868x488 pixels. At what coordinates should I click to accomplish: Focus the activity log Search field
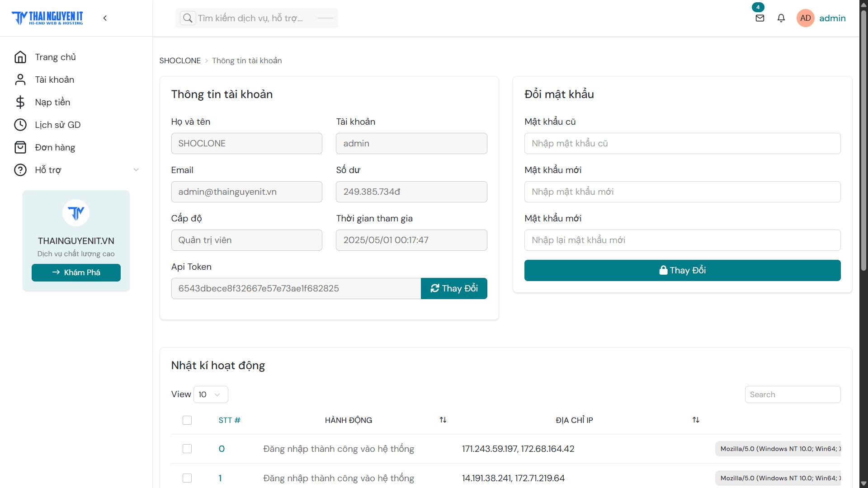click(793, 394)
